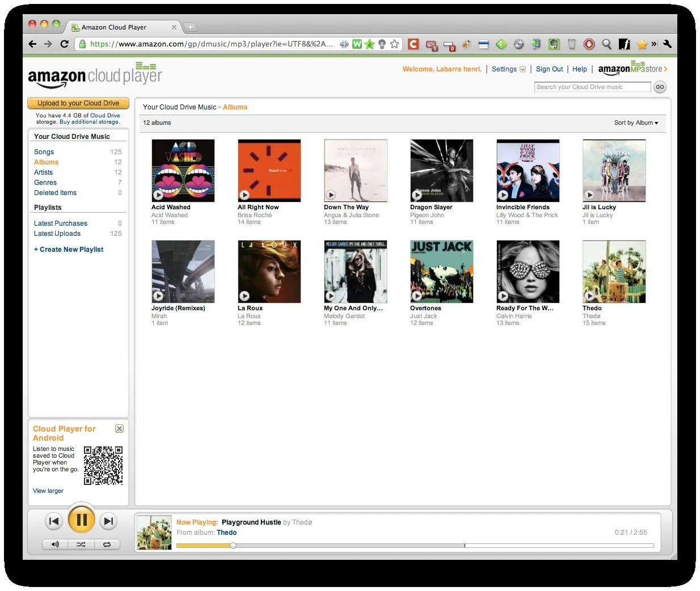Screen dimensions: 700x591
Task: Go forward in the browser
Action: (x=48, y=44)
